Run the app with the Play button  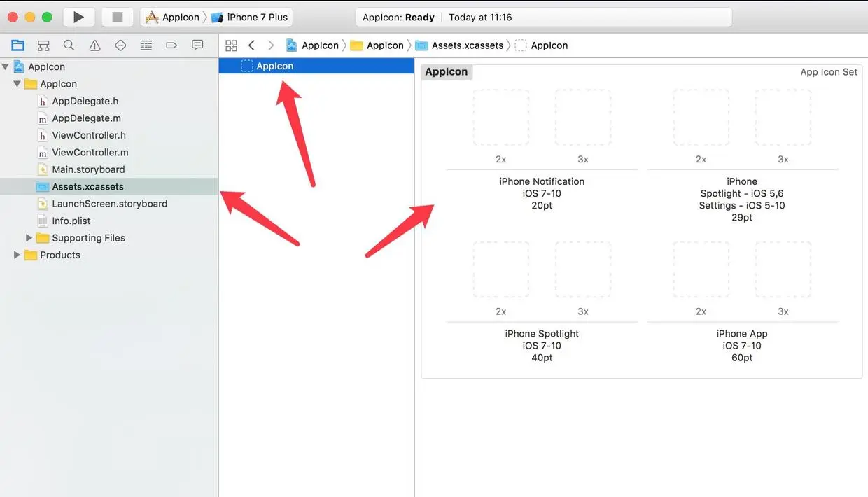pos(79,17)
